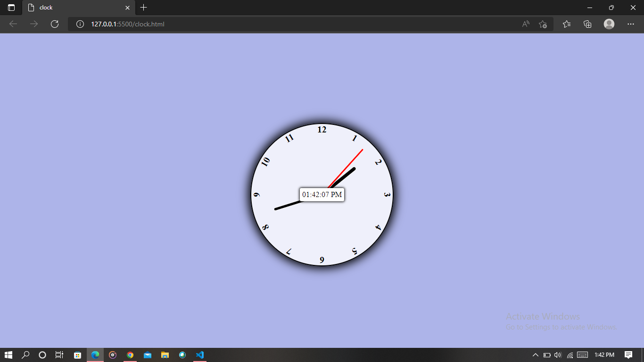Open Collections panel
Image resolution: width=644 pixels, height=362 pixels.
tap(587, 24)
